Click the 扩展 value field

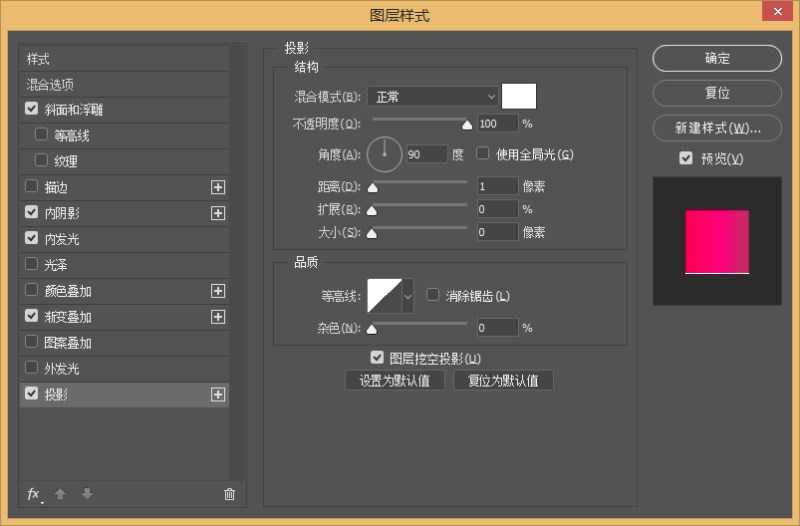[x=497, y=209]
